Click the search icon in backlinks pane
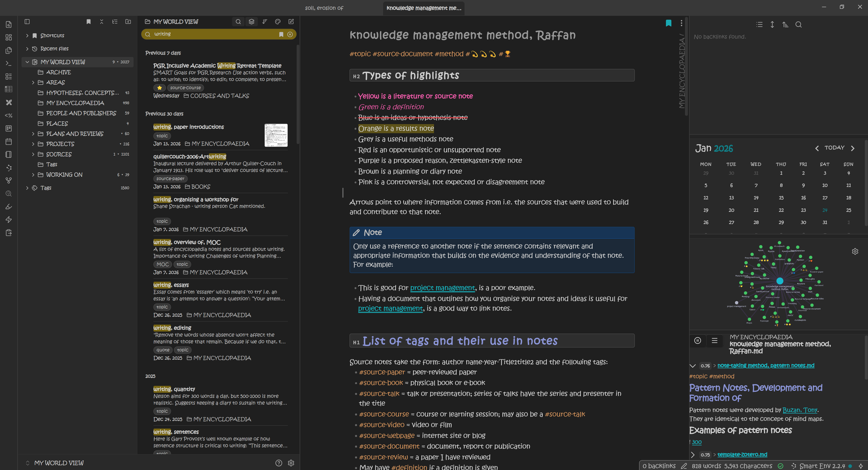The width and height of the screenshot is (868, 470). [799, 25]
